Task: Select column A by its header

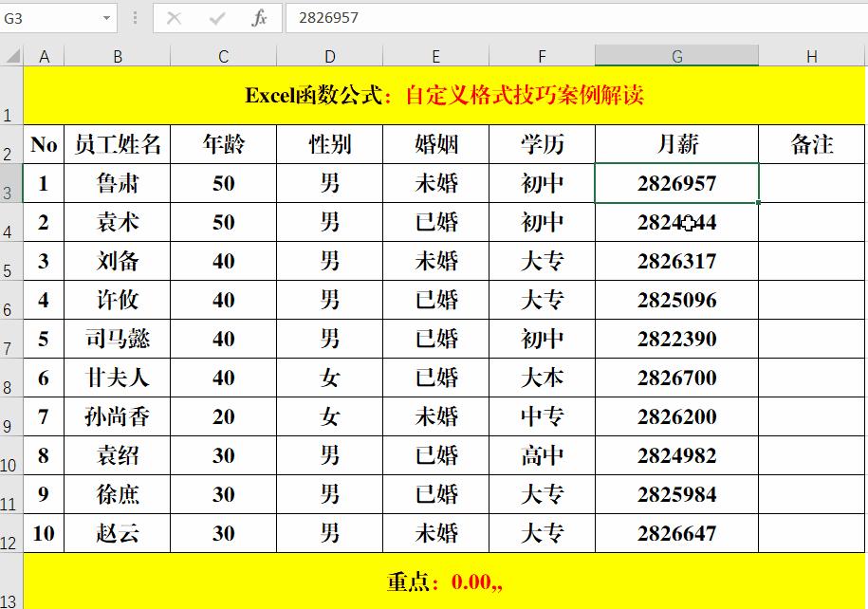Action: [44, 56]
